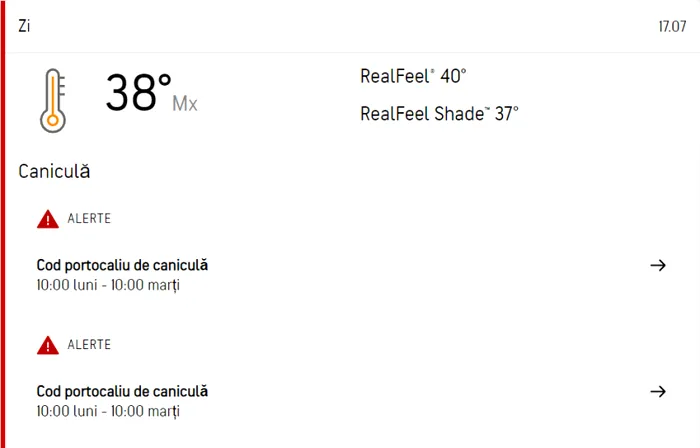Viewport: 700px width, 448px height.
Task: Click the "Mx" label beside the temperature
Action: click(185, 103)
